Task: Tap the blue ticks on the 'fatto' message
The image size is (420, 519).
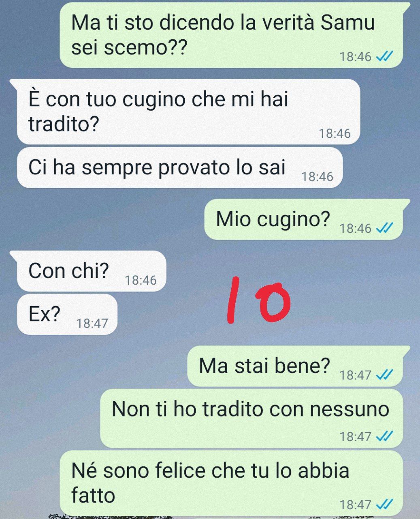Action: (384, 504)
